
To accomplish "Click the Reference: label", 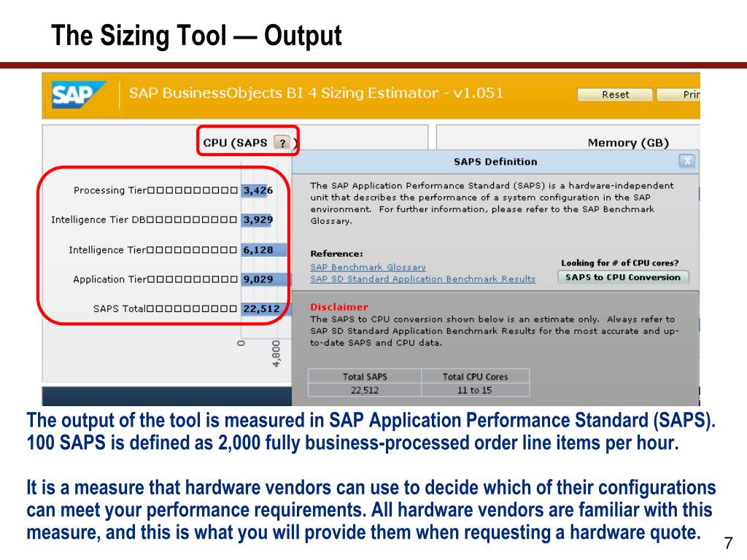I will click(x=336, y=254).
